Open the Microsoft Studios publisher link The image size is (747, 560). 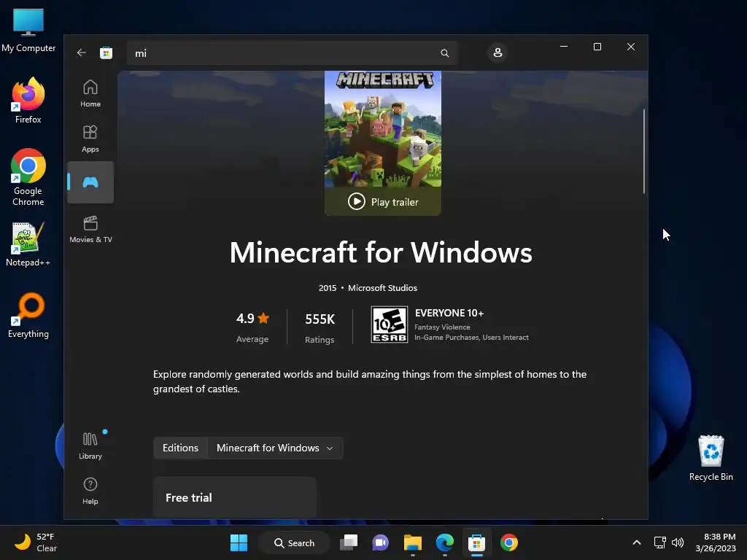382,287
